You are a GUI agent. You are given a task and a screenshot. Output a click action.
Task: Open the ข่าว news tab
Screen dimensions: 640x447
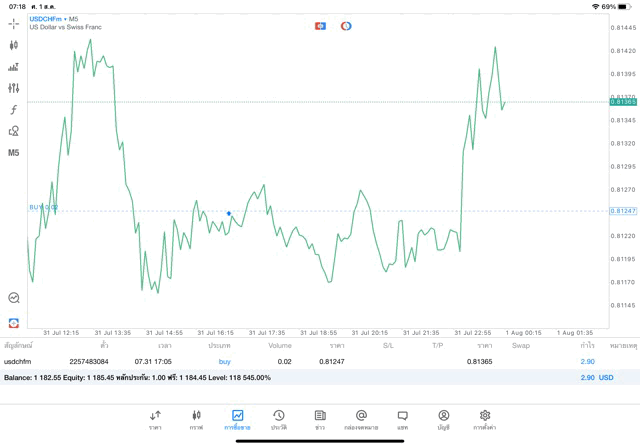[x=320, y=419]
